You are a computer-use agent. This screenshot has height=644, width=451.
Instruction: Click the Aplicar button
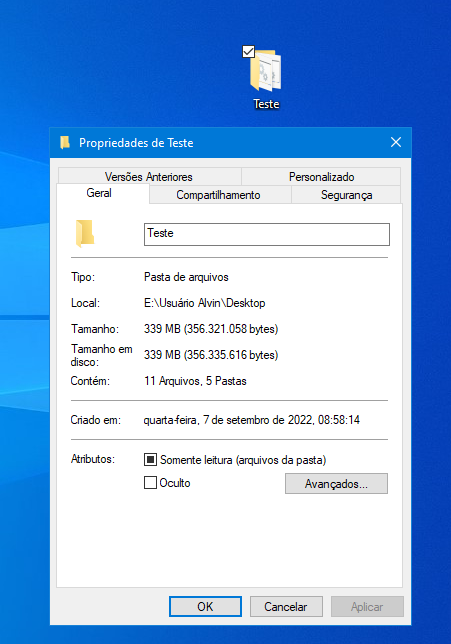367,607
